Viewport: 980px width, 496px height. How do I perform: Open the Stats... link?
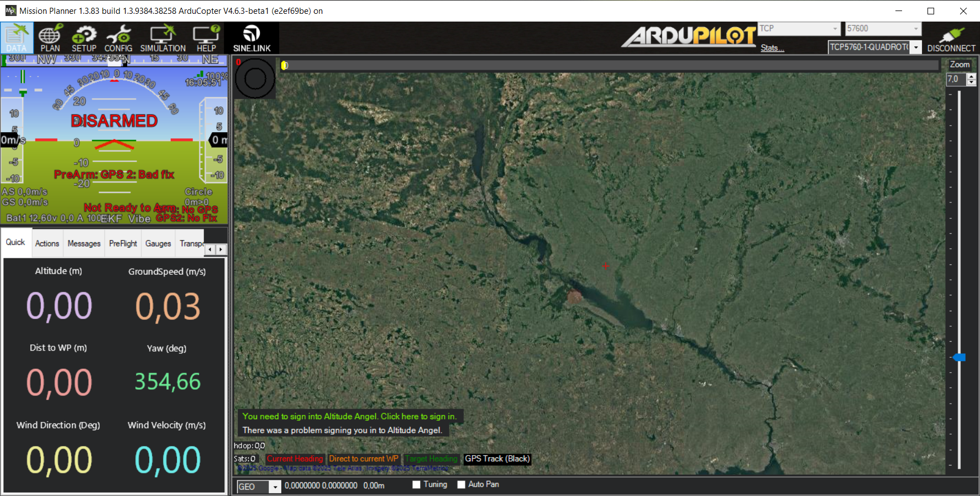(x=772, y=48)
